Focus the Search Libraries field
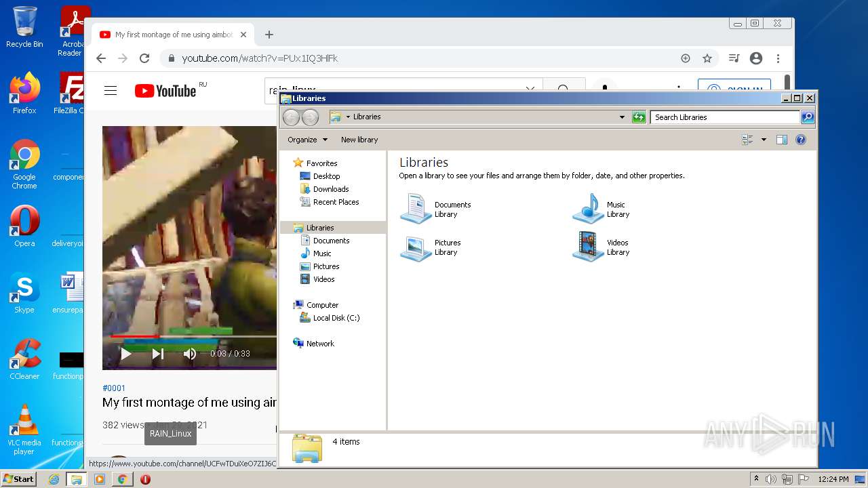Image resolution: width=868 pixels, height=488 pixels. click(x=725, y=117)
